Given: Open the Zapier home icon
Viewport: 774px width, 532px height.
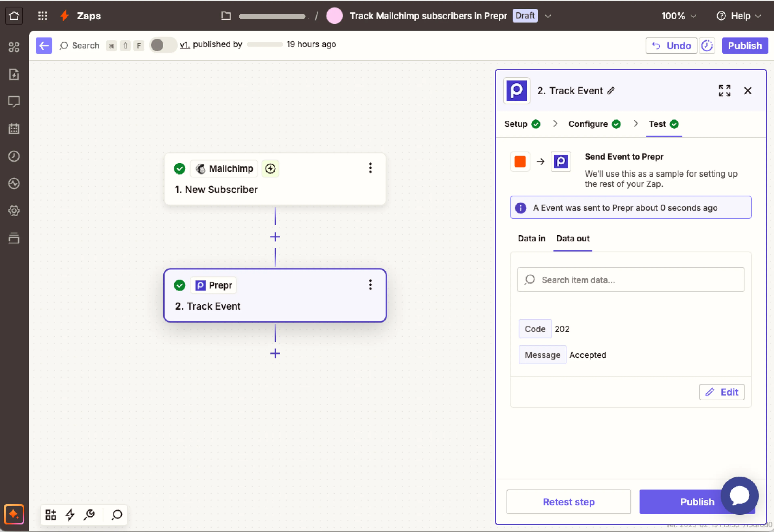Looking at the screenshot, I should [14, 16].
